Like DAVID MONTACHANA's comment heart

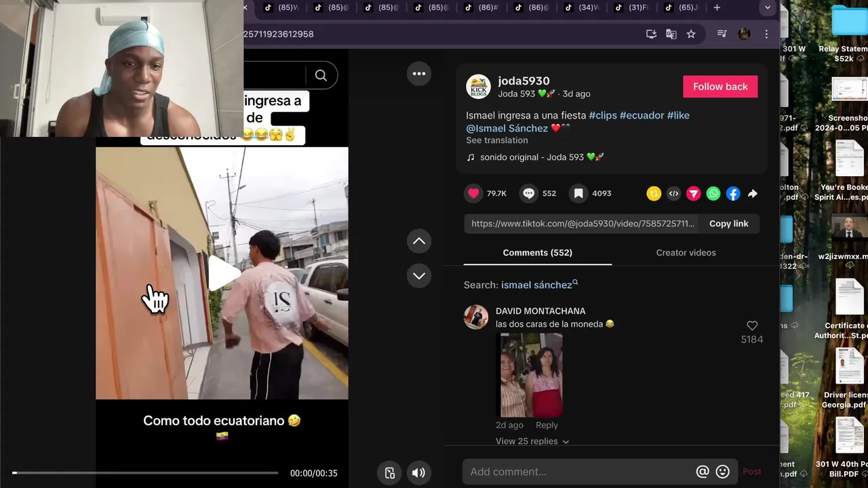tap(752, 326)
